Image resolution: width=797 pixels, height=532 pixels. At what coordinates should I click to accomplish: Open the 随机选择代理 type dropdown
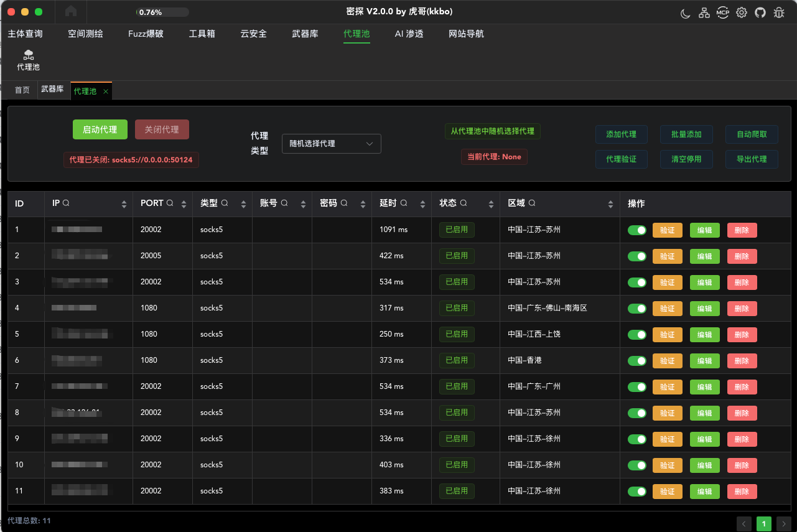(x=332, y=144)
